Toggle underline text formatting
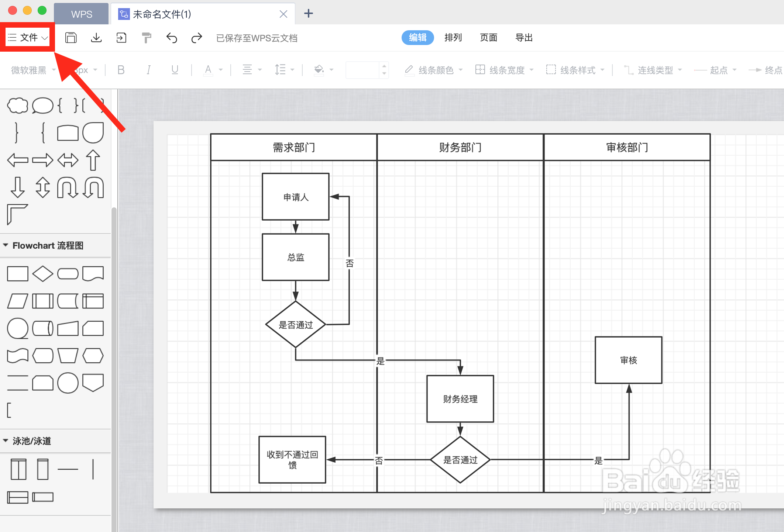Screen dimensions: 784x532 tap(175, 70)
